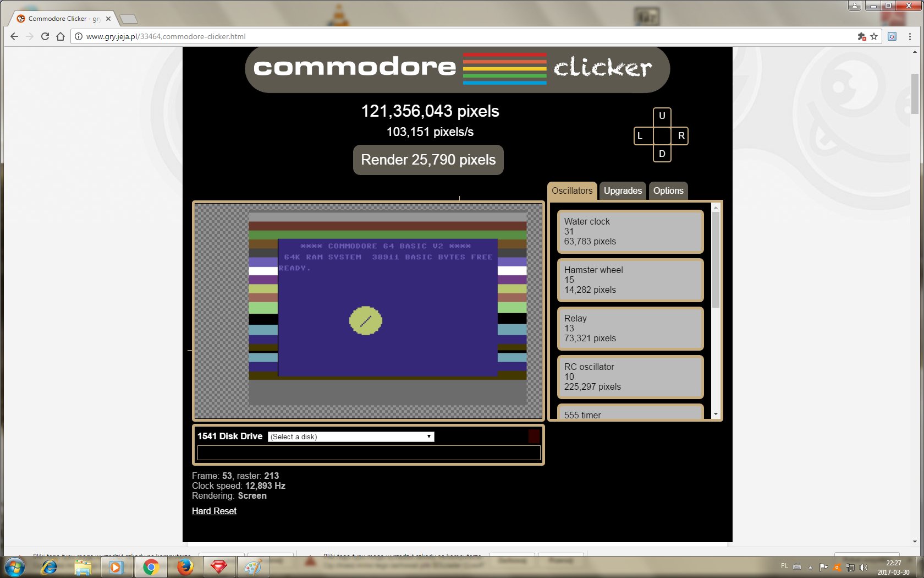Open the Chrome menu with three dots

pyautogui.click(x=910, y=36)
